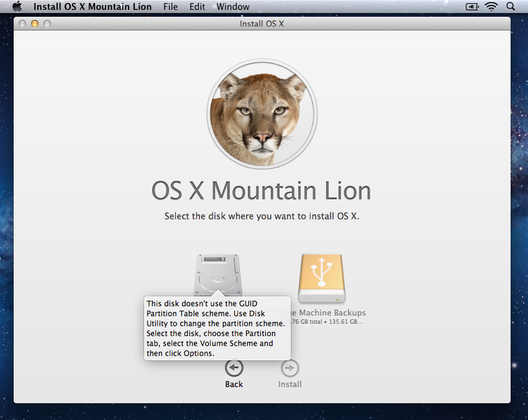Click the Mountain Lion portrait image
Screen dimensions: 528x420
click(x=262, y=116)
